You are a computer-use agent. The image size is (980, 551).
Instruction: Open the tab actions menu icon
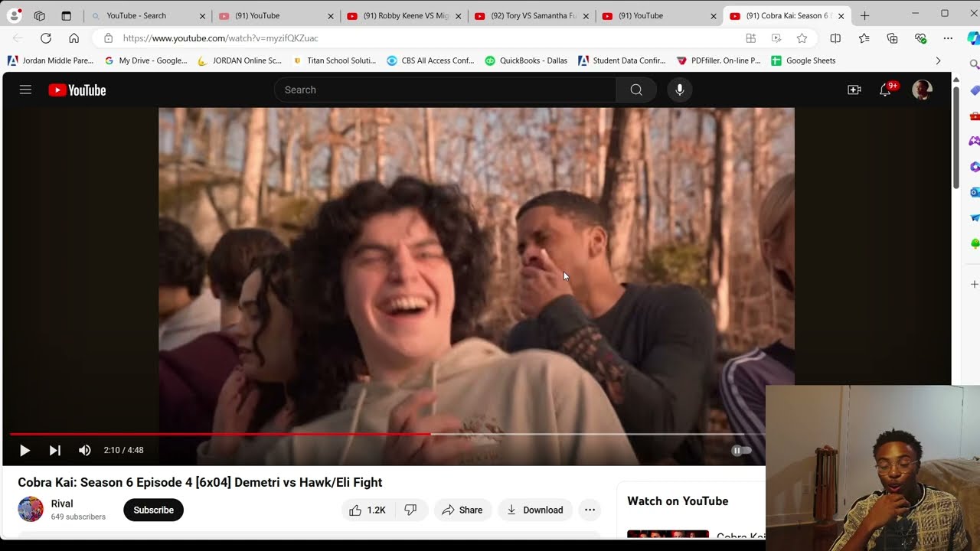pyautogui.click(x=66, y=15)
